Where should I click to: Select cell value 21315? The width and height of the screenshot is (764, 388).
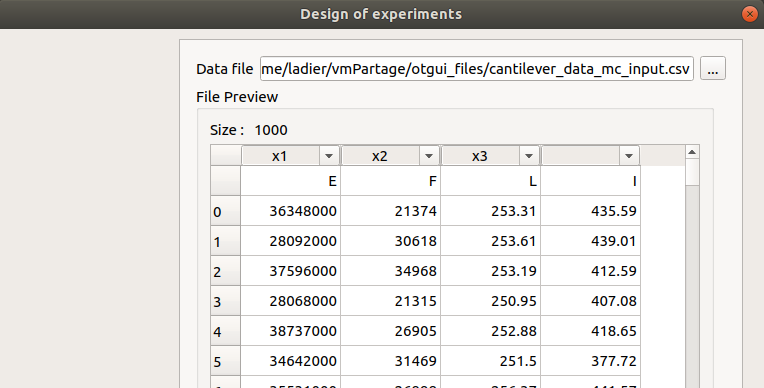coord(391,301)
